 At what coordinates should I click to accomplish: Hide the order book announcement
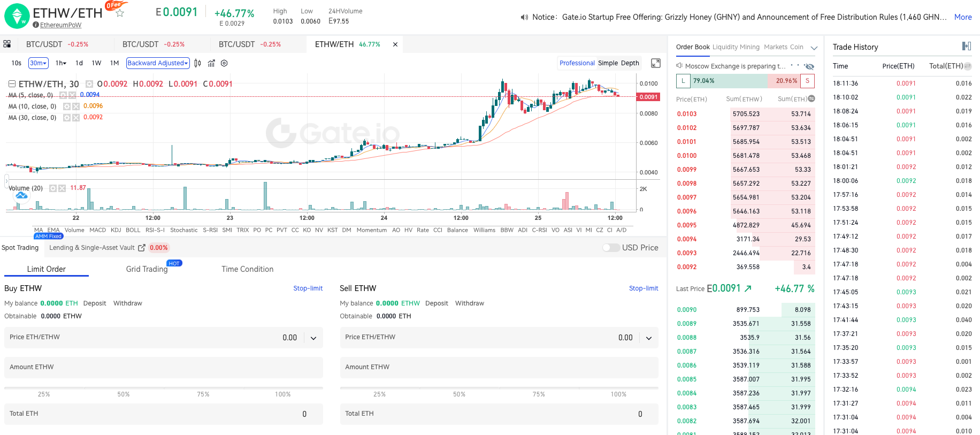[809, 66]
